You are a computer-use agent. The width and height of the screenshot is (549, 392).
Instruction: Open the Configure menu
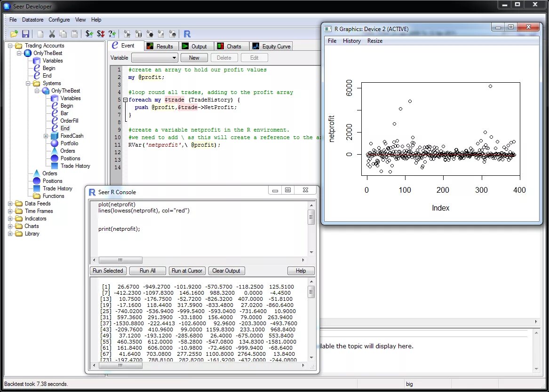59,20
